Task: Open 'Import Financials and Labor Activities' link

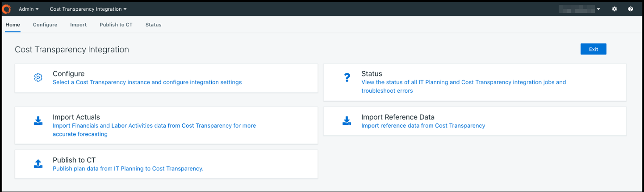Action: (154, 130)
